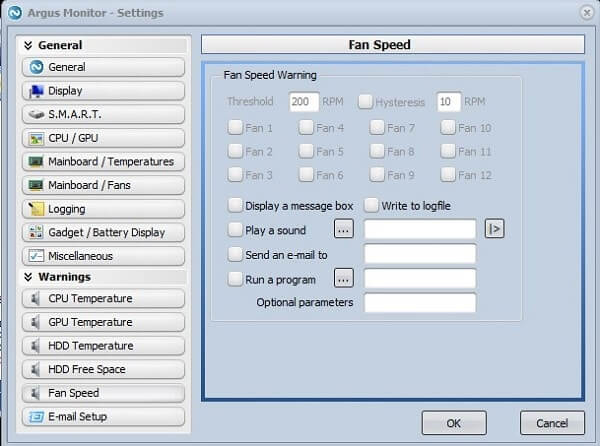600x446 pixels.
Task: Browse for a program to run
Action: pos(344,278)
